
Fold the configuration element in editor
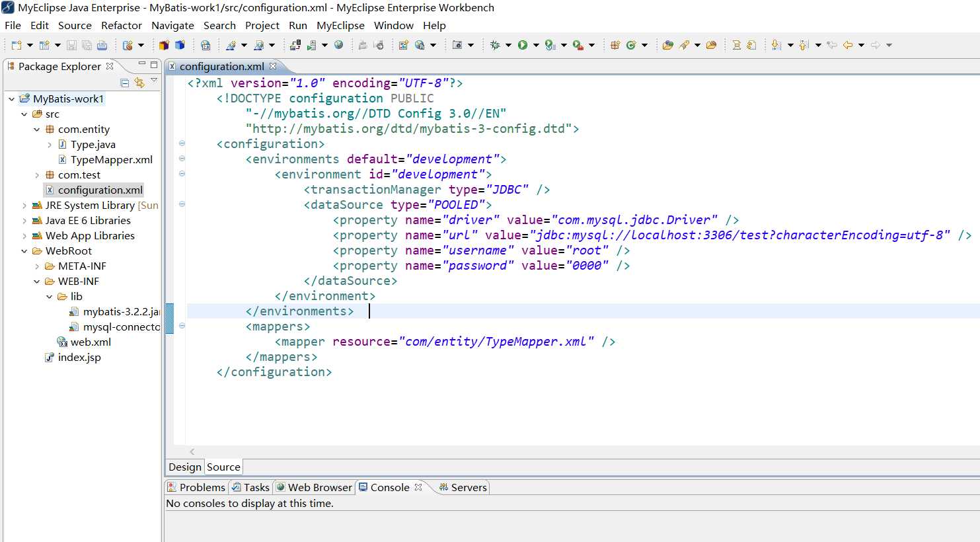tap(182, 143)
